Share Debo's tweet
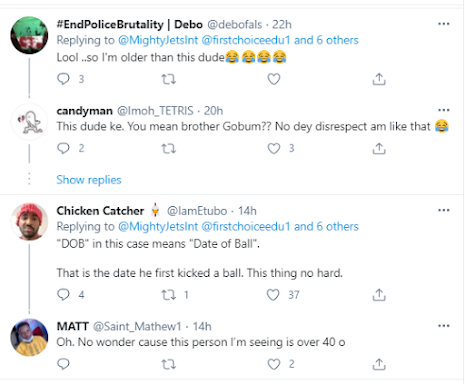Screen dimensions: 465x384 (379, 79)
